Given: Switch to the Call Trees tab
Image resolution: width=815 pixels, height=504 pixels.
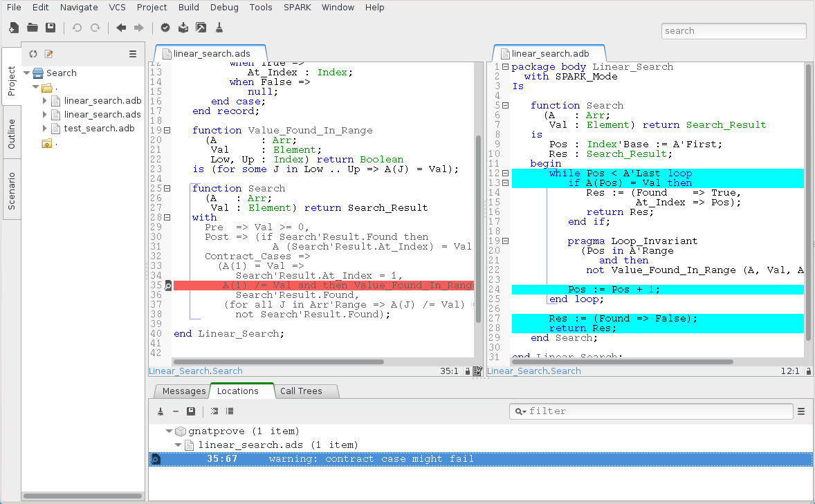Looking at the screenshot, I should (x=301, y=391).
